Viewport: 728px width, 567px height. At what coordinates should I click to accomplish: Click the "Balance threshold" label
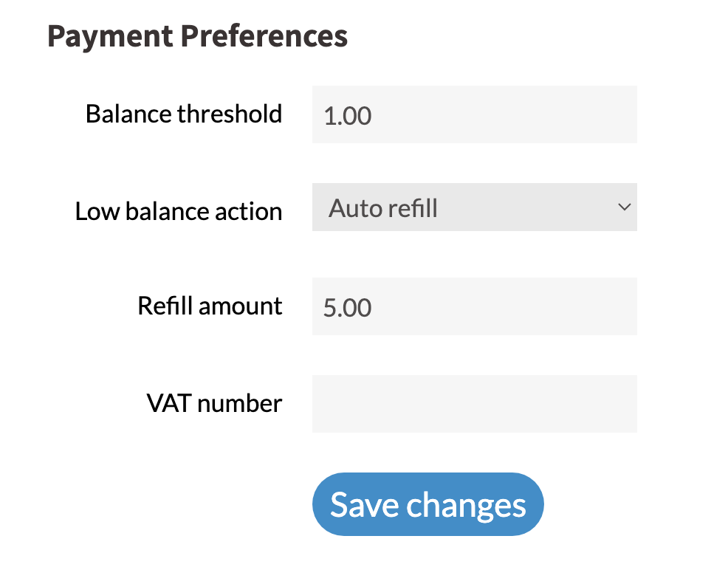pyautogui.click(x=184, y=114)
